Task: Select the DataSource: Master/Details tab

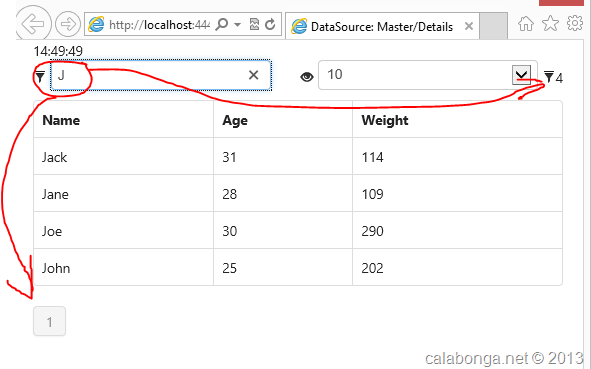Action: click(382, 26)
